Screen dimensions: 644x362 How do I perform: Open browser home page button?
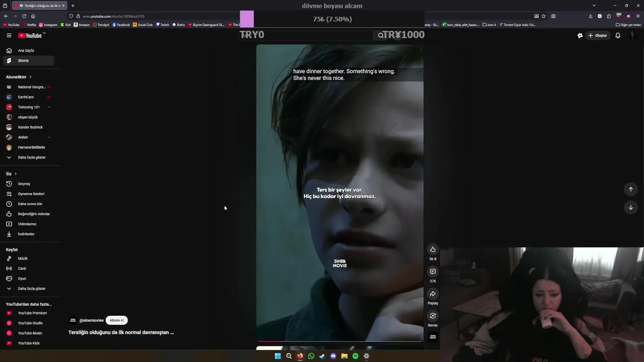click(33, 16)
